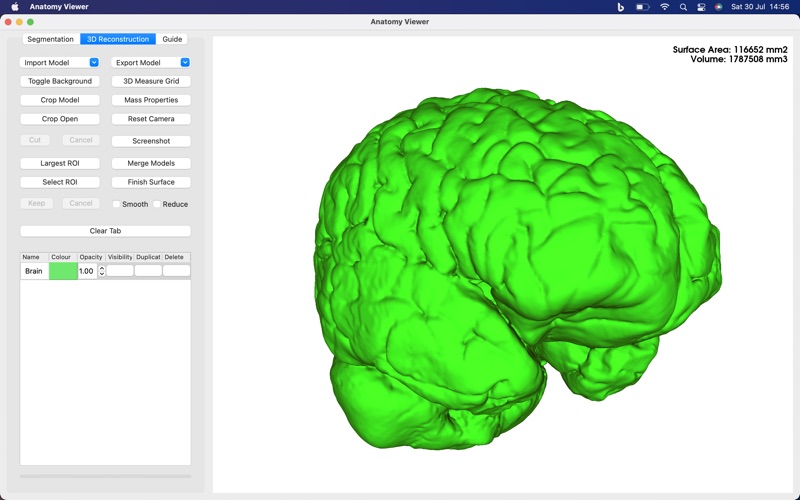
Task: Click the Brain opacity stepper arrows
Action: coord(102,271)
